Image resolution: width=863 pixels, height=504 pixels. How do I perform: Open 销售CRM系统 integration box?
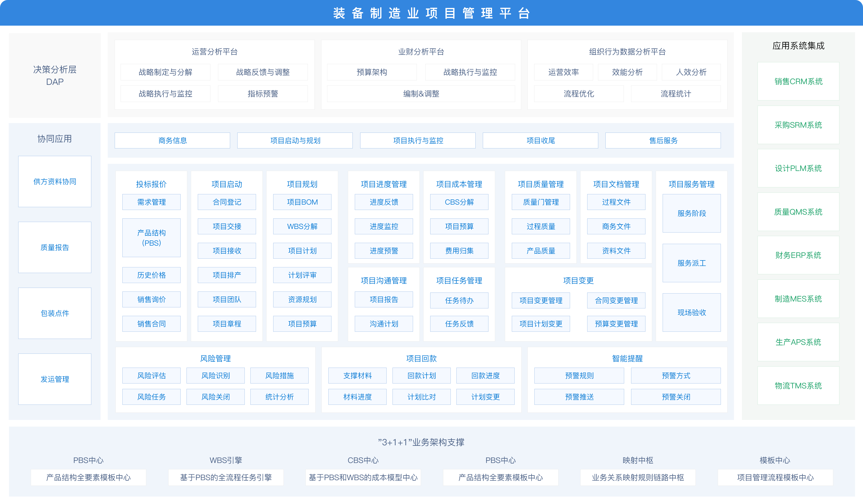[x=798, y=81]
